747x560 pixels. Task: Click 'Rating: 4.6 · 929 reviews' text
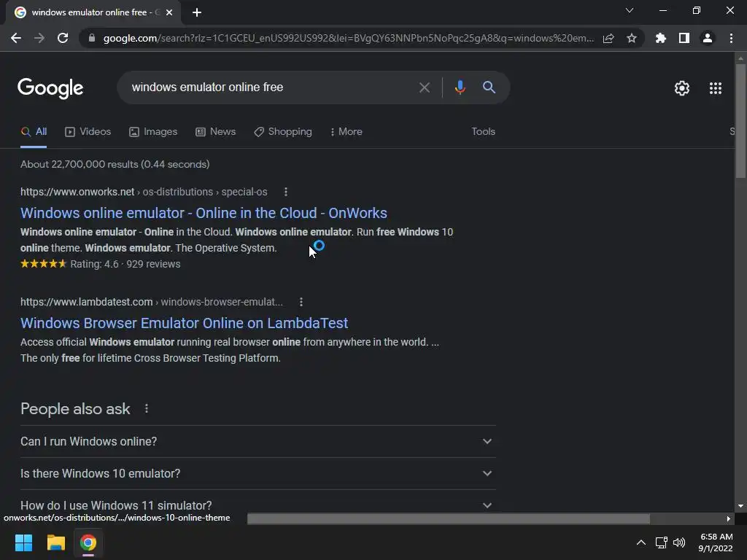coord(125,264)
